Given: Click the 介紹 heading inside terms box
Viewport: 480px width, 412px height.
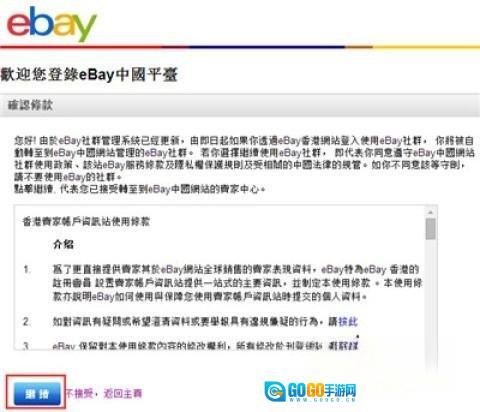Looking at the screenshot, I should point(63,245).
